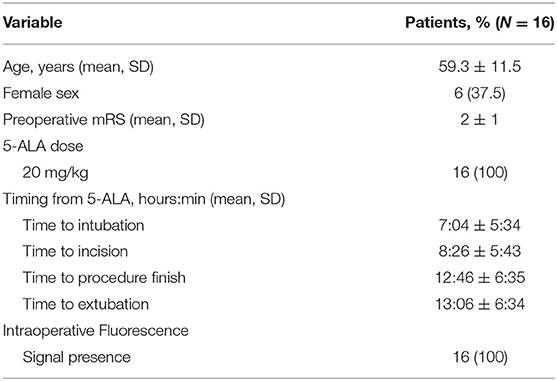Click the 8:26 ± 5:43 value

coord(480,251)
